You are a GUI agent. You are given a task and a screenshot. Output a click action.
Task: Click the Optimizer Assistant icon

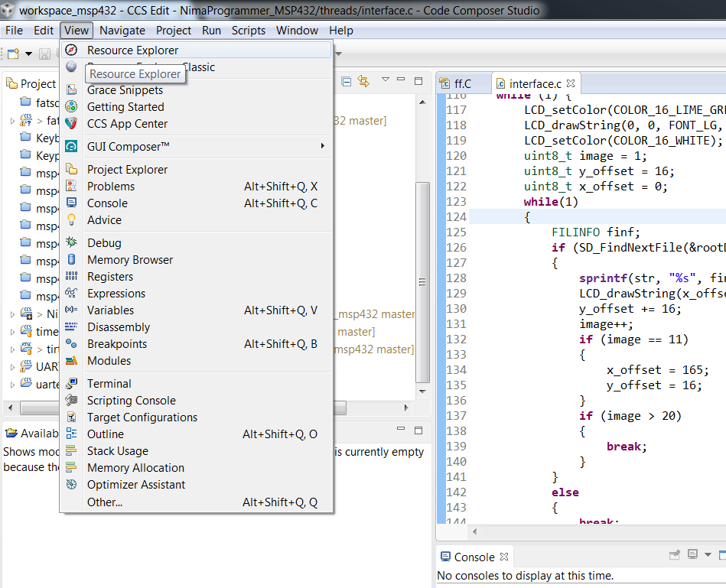[x=71, y=484]
